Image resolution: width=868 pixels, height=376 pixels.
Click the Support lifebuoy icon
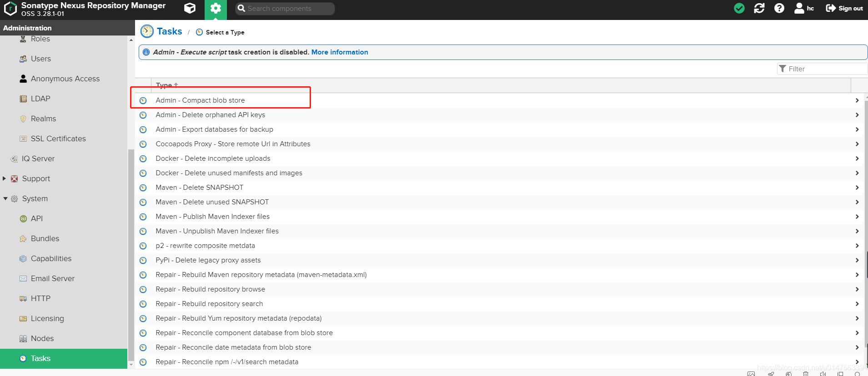[15, 178]
